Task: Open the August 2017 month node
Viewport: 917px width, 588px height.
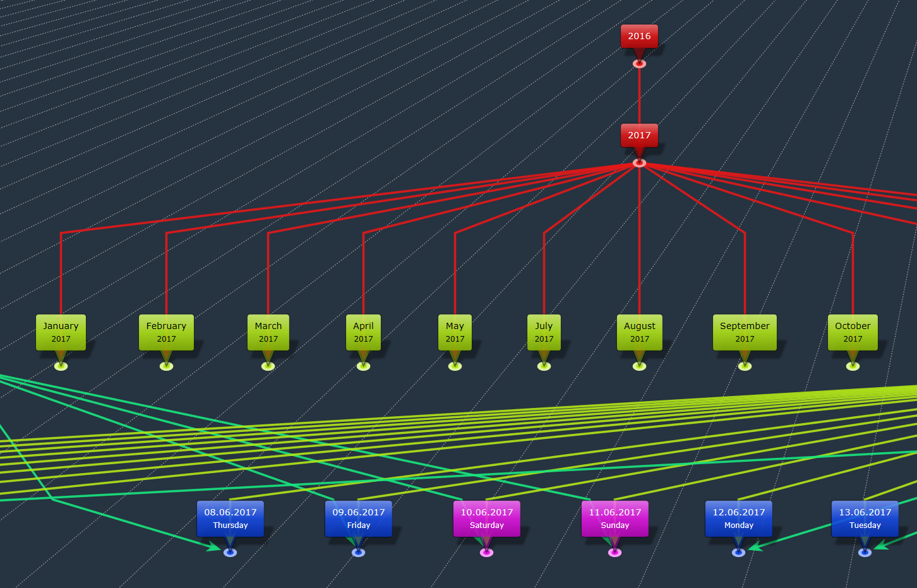Action: pos(639,332)
